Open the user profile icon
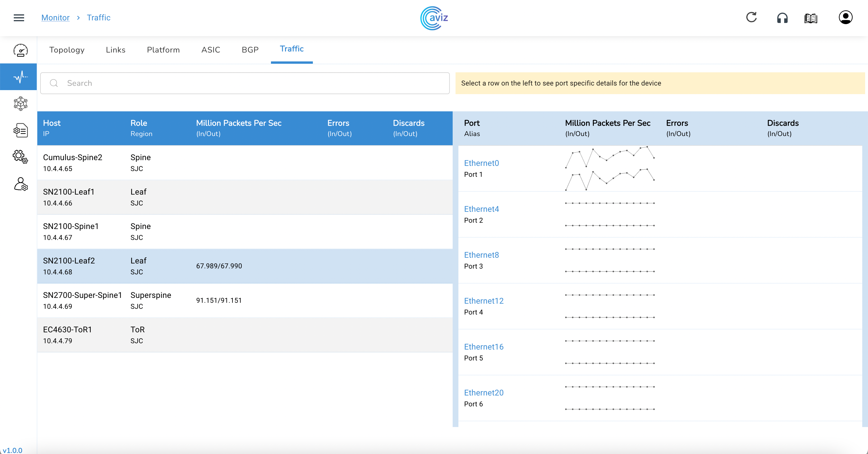The width and height of the screenshot is (868, 454). point(845,18)
